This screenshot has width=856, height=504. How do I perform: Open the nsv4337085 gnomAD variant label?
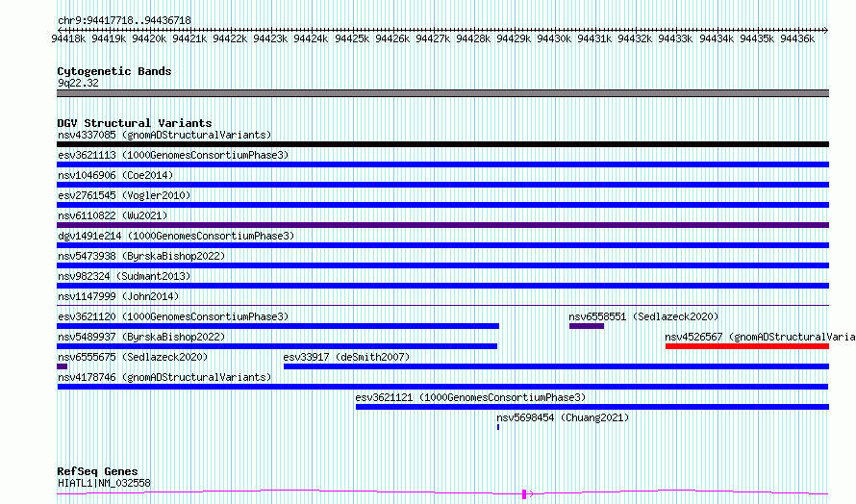click(164, 135)
